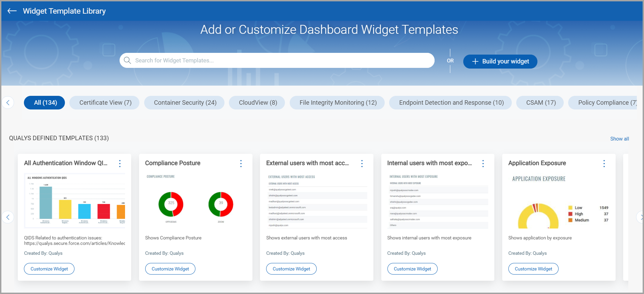Screen dimensions: 644x294
Task: Customize the Application Exposure widget
Action: (x=533, y=269)
